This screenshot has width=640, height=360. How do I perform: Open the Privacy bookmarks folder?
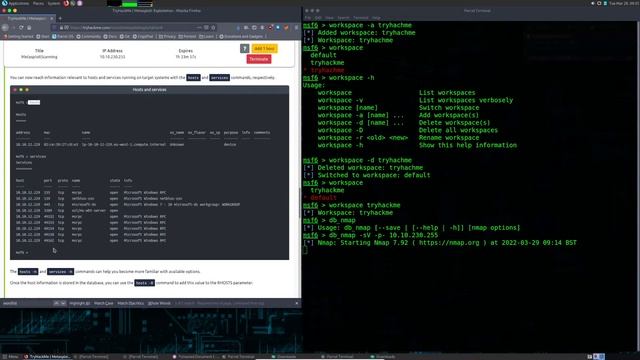[x=167, y=37]
